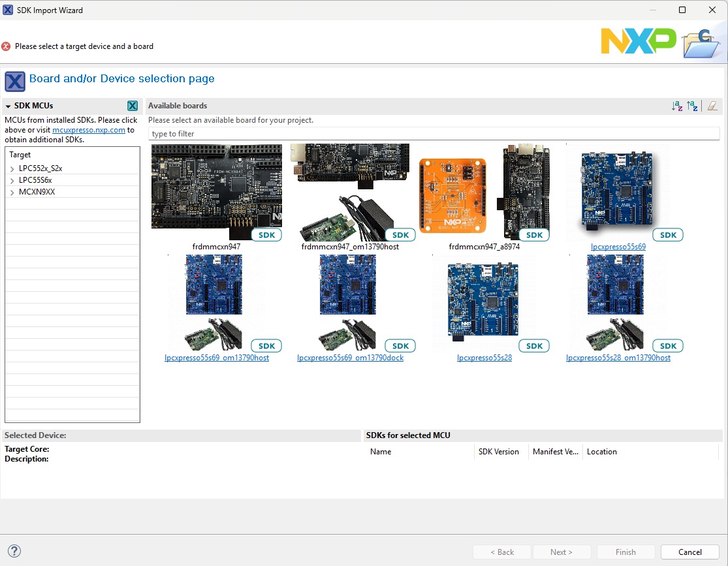Screen dimensions: 728x566
Task: Click the error icon beside the selection warning
Action: point(8,46)
